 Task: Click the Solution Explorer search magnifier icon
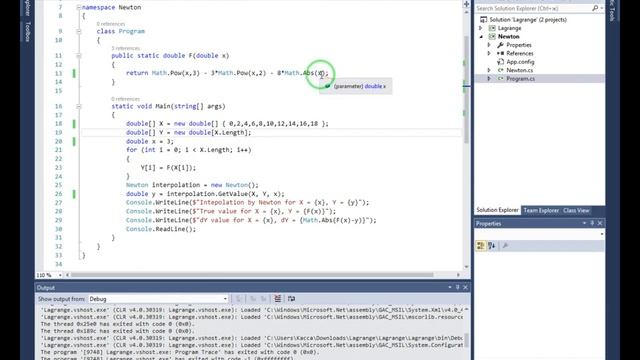(595, 8)
